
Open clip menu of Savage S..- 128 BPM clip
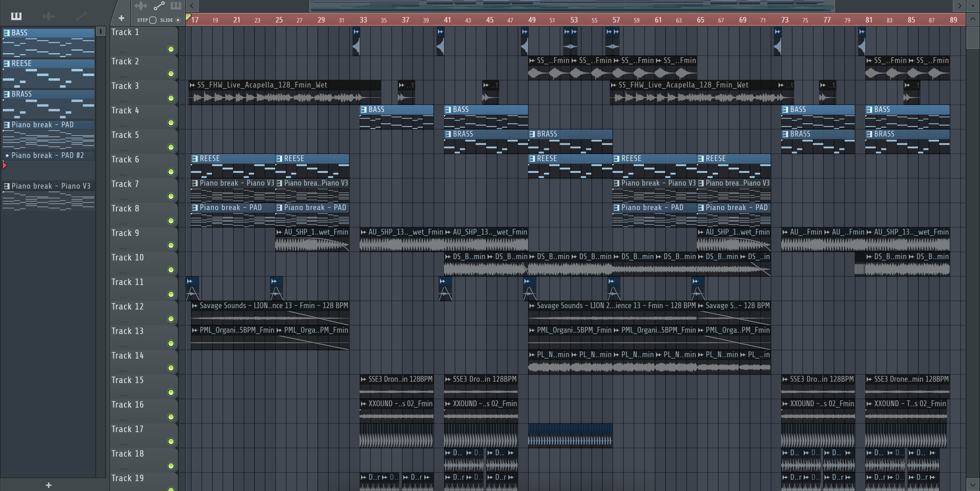[701, 306]
